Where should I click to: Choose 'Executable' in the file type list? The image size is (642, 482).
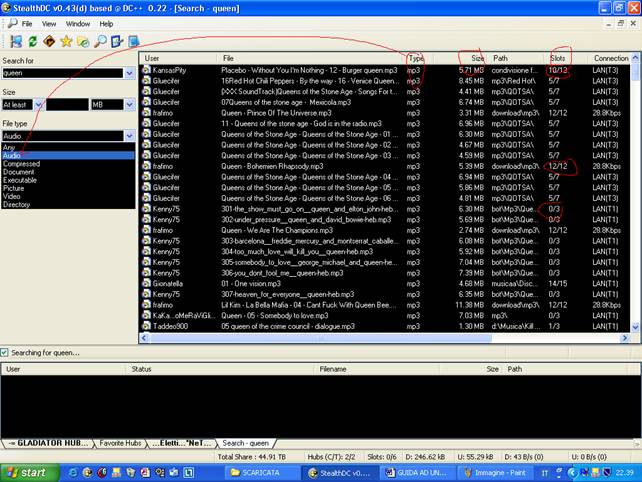pyautogui.click(x=68, y=180)
